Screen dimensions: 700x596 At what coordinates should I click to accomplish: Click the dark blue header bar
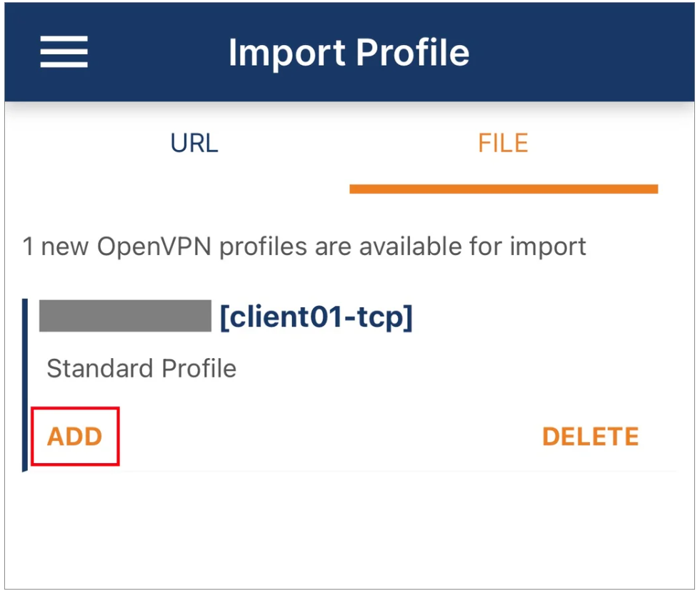(x=349, y=52)
